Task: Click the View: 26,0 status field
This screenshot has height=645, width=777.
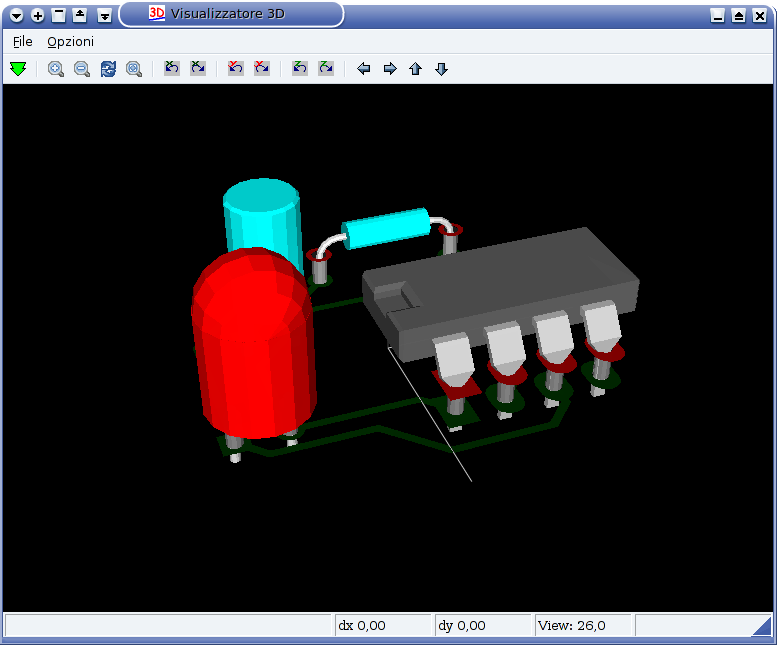Action: point(583,625)
